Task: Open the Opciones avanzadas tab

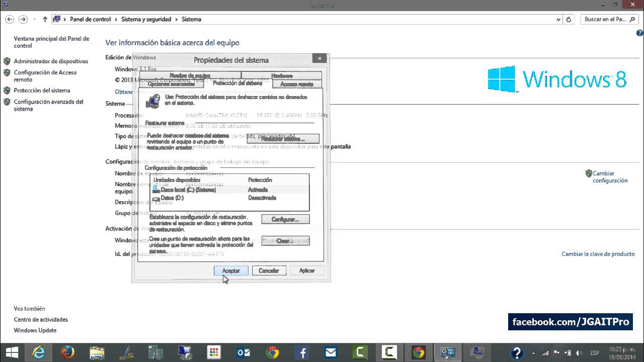Action: pos(171,84)
